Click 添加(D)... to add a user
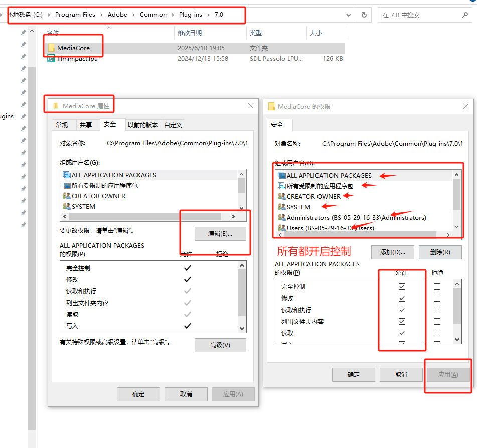477x448 pixels. pyautogui.click(x=392, y=252)
